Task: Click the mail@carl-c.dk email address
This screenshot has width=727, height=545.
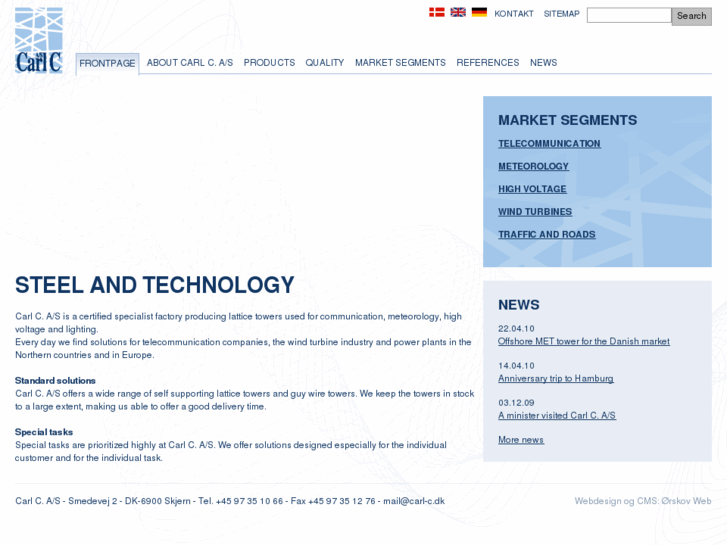Action: click(414, 501)
